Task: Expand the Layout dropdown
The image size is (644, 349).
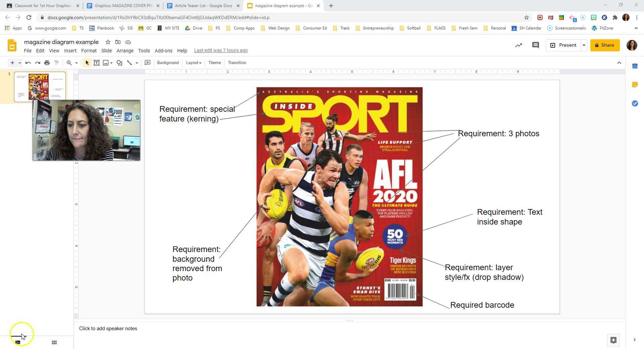Action: pos(194,63)
